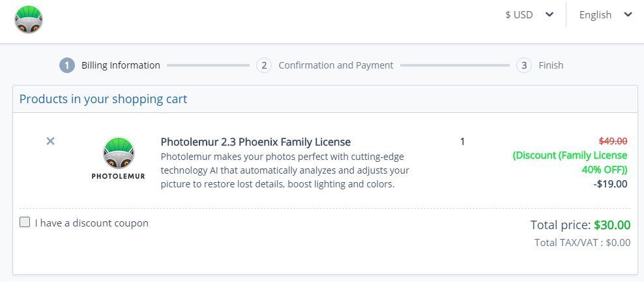Click the 'Products in your shopping cart' heading
This screenshot has width=644, height=282.
tap(103, 99)
